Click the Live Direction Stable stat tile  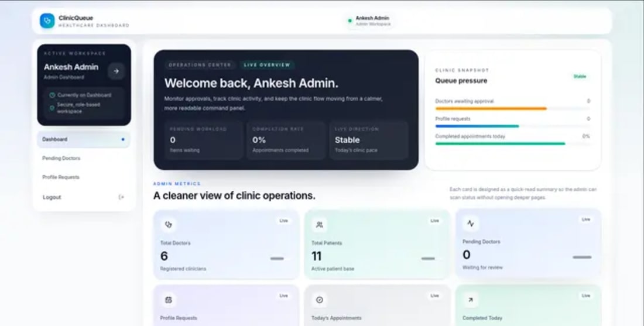369,140
